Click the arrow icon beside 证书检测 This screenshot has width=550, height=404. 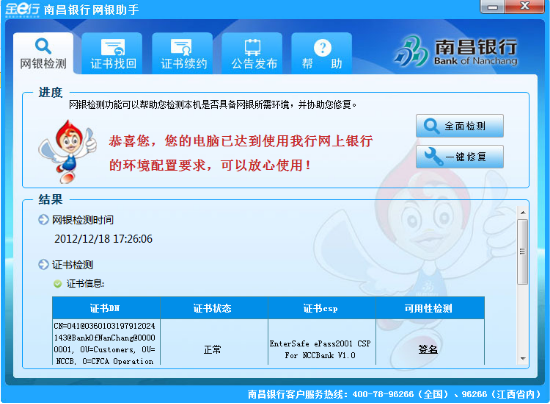click(43, 264)
